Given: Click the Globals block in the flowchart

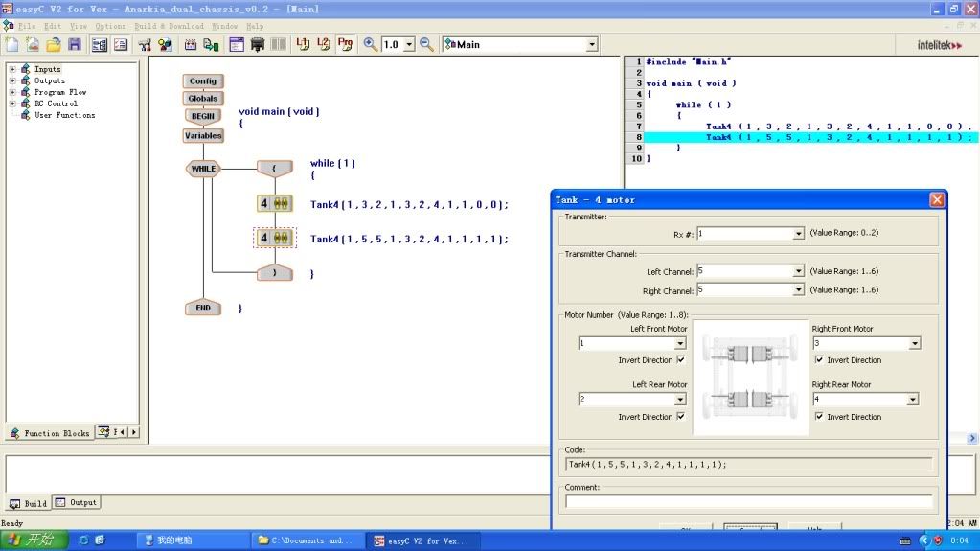Looking at the screenshot, I should 203,98.
